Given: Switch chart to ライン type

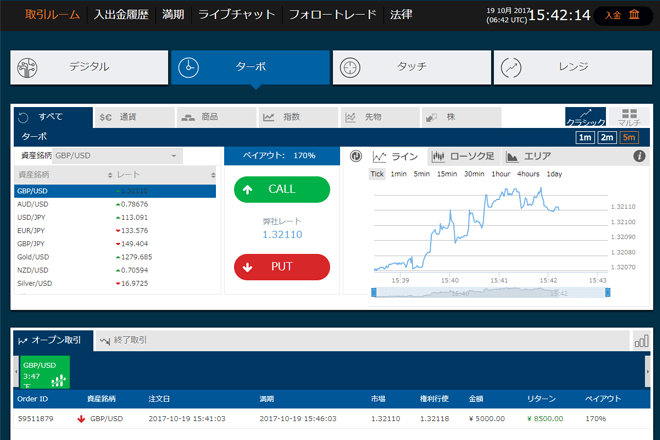Looking at the screenshot, I should pos(395,157).
